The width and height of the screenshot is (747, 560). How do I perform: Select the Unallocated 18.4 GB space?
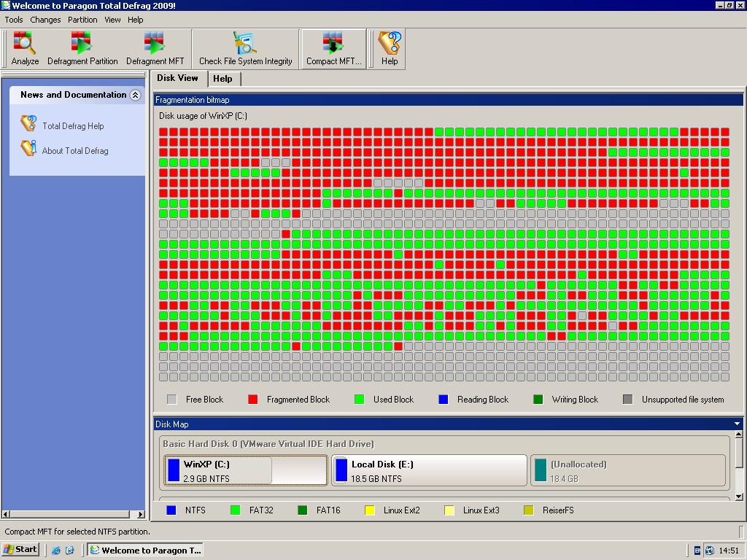[628, 470]
